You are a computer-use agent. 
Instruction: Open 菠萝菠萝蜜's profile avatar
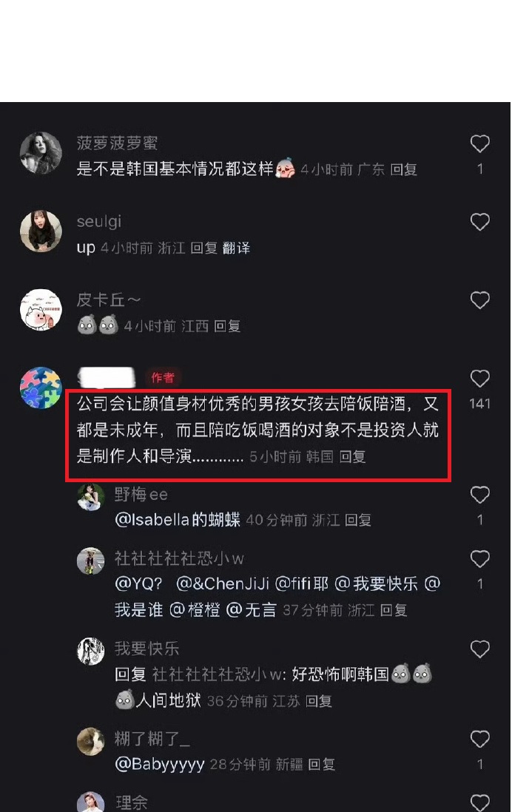point(41,152)
